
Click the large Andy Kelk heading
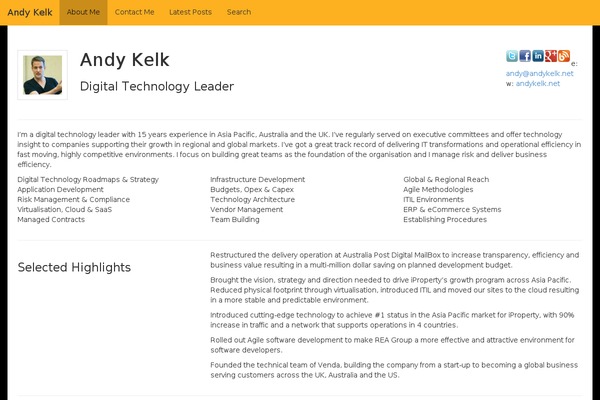(x=125, y=60)
